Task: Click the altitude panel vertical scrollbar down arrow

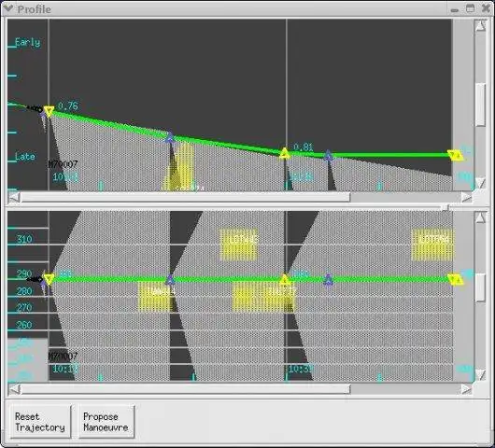Action: pos(480,375)
